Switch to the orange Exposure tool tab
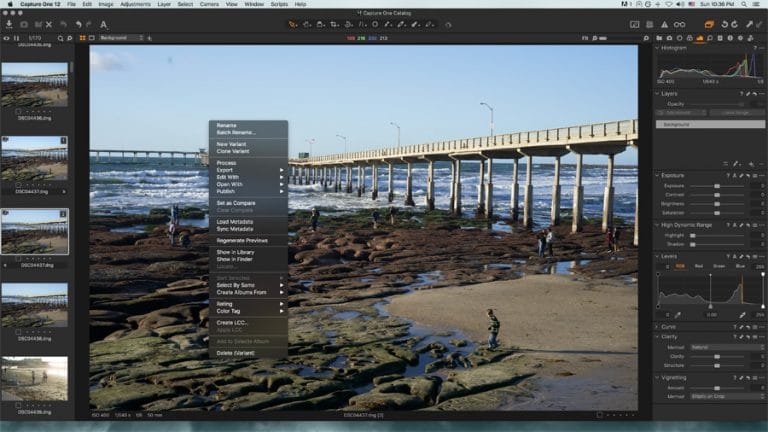 (700, 38)
